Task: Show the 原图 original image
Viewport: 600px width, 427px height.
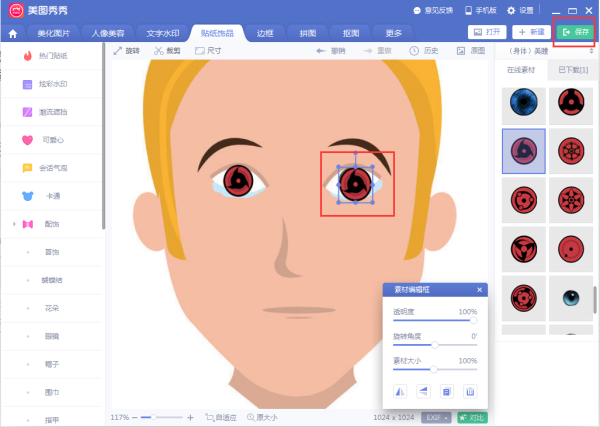Action: point(471,51)
